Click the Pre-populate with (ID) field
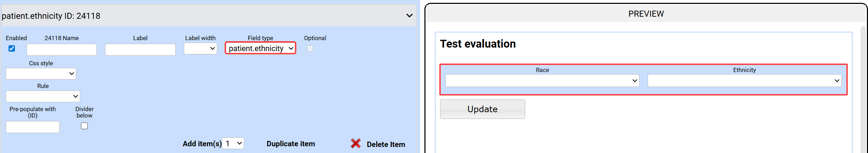The height and width of the screenshot is (153, 868). coord(33,127)
